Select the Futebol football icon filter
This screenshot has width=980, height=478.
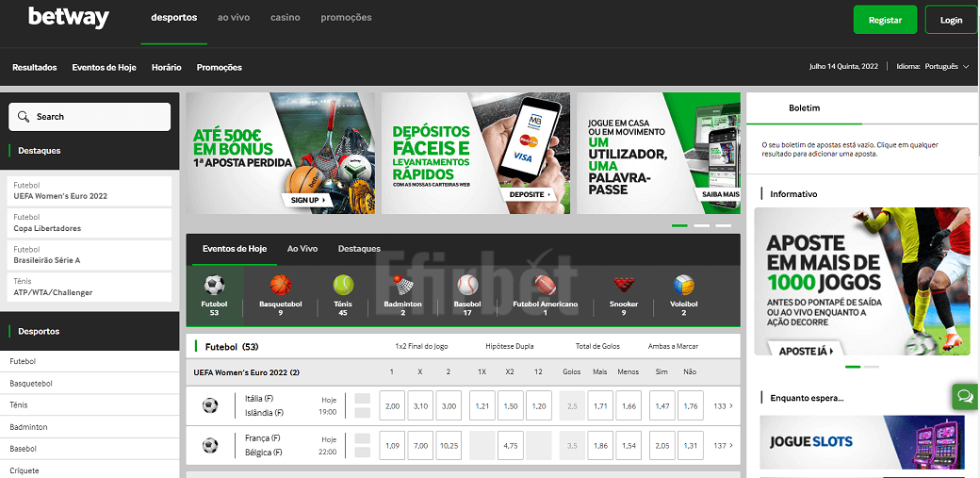tap(215, 286)
